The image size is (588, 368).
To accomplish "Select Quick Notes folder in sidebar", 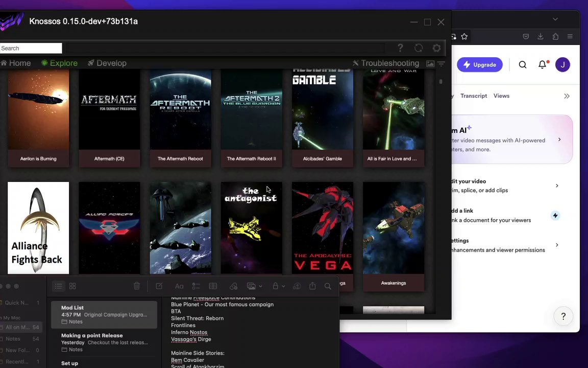I will (21, 303).
